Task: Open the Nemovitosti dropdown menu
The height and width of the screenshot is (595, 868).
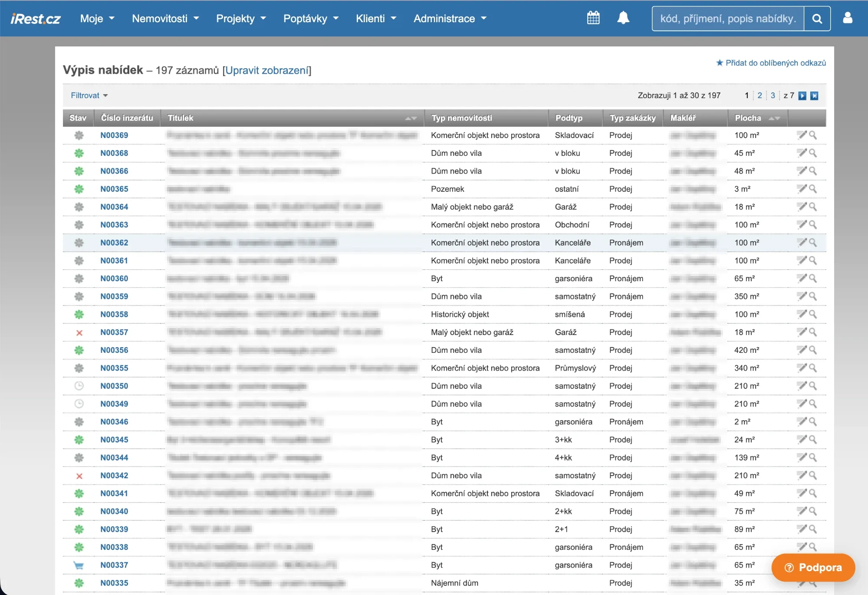Action: point(165,19)
